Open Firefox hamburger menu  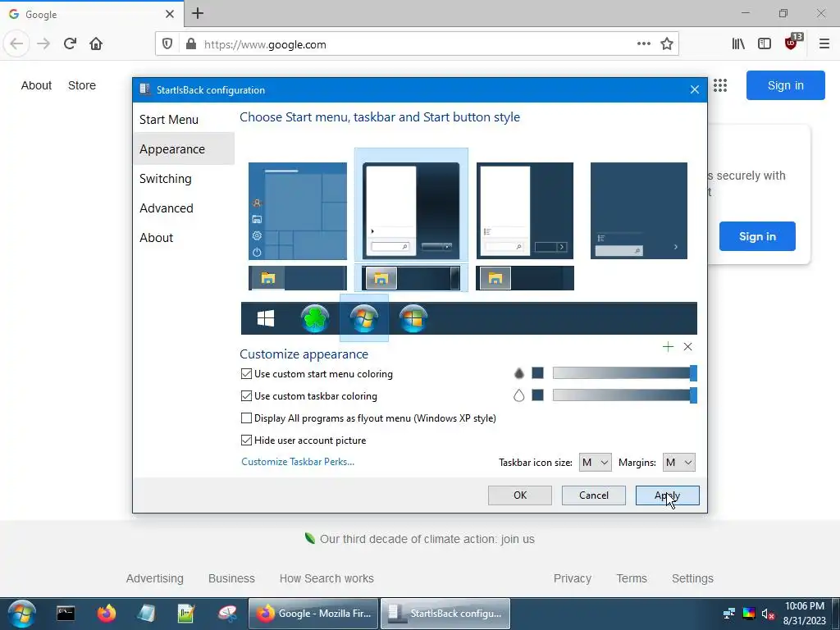(x=824, y=44)
